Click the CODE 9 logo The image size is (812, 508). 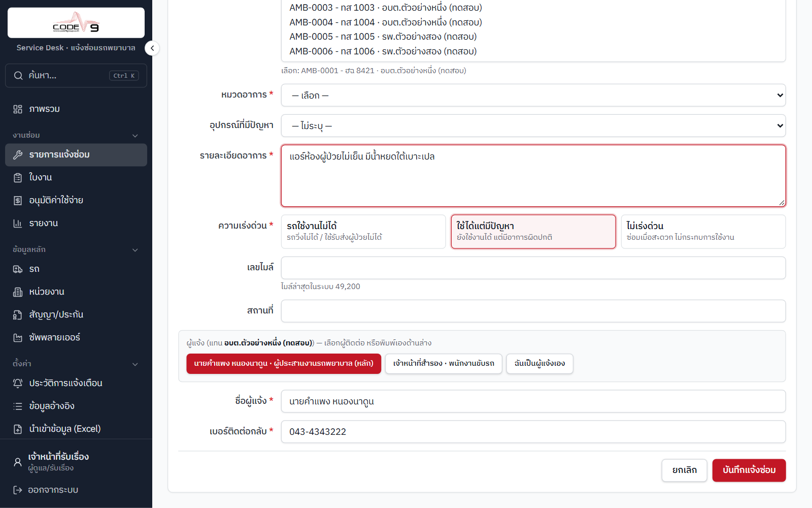pos(76,23)
